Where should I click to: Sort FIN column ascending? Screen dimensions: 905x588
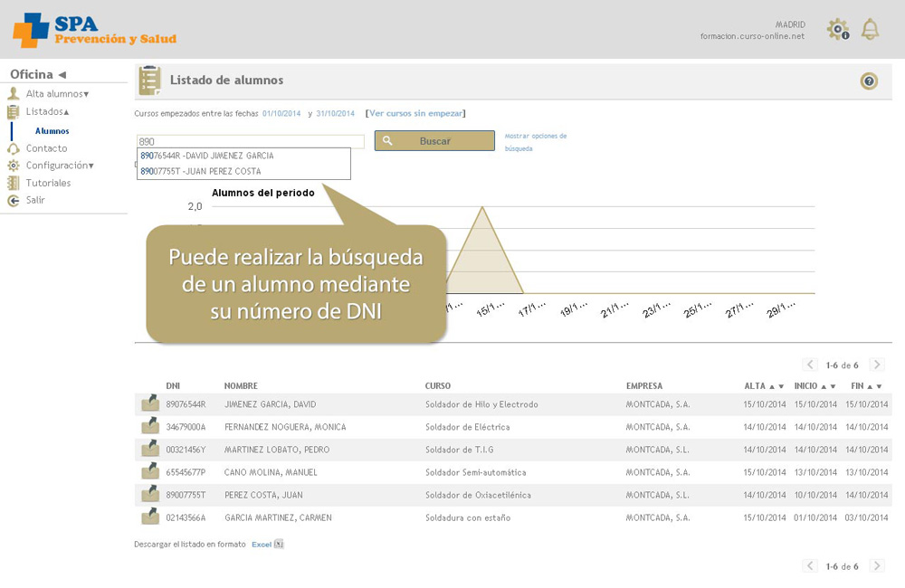tap(870, 386)
